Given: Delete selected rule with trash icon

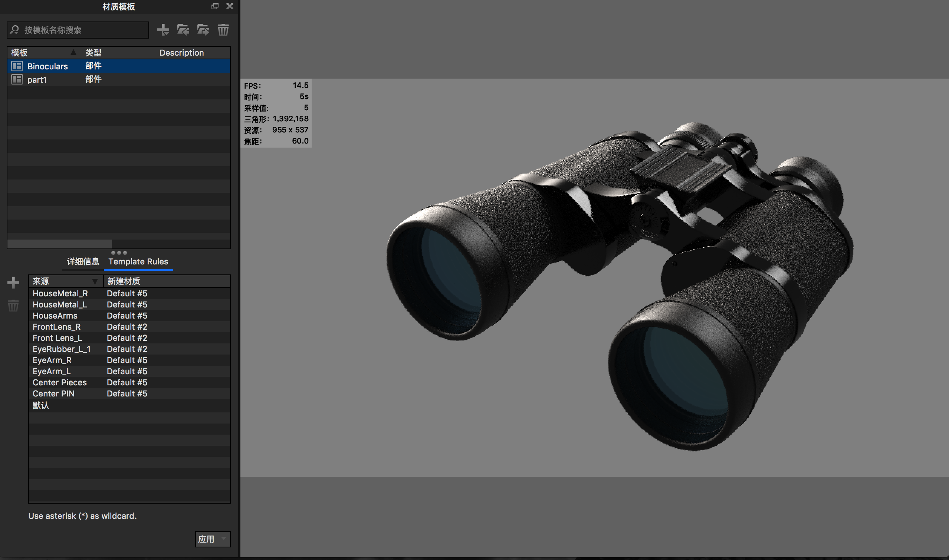Looking at the screenshot, I should click(13, 305).
